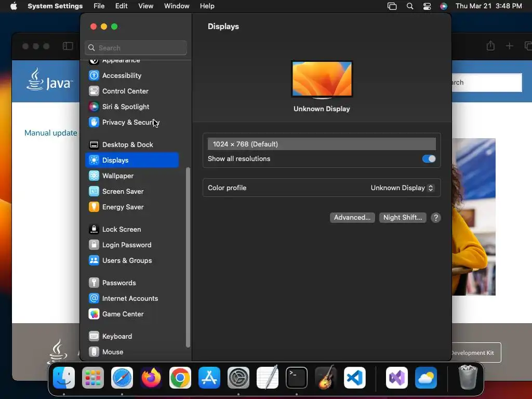Open Trash from the Dock

click(x=468, y=378)
